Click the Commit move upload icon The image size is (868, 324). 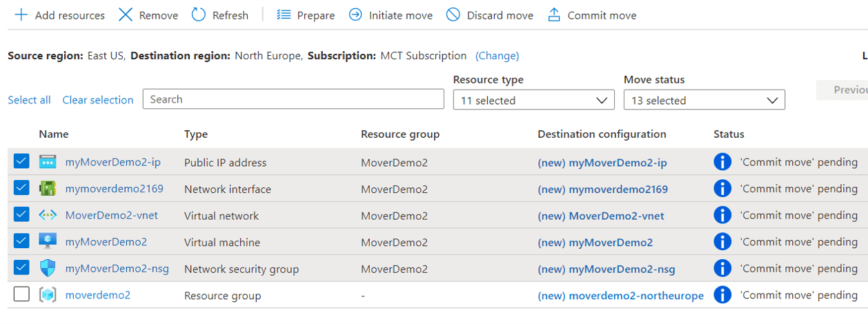pyautogui.click(x=554, y=15)
